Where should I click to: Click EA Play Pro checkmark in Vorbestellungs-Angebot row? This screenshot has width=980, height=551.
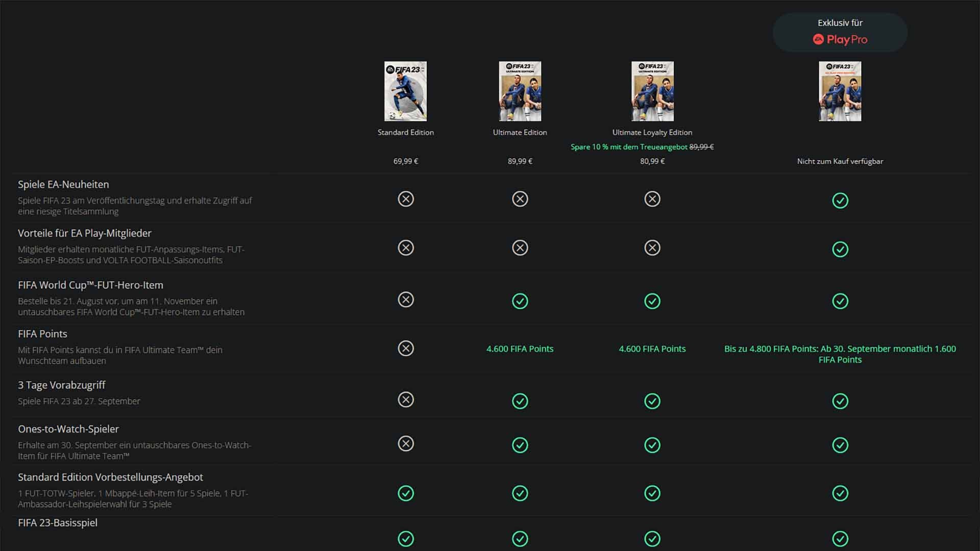pyautogui.click(x=840, y=493)
